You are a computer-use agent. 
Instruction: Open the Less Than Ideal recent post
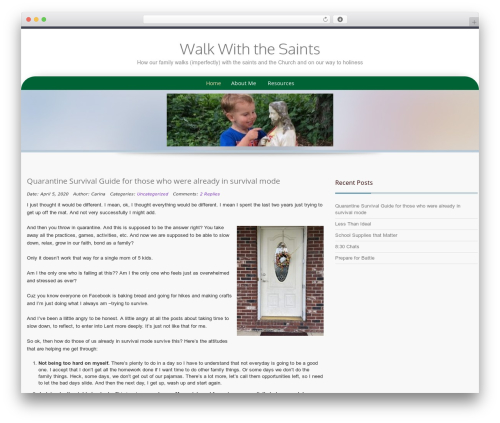pyautogui.click(x=353, y=224)
